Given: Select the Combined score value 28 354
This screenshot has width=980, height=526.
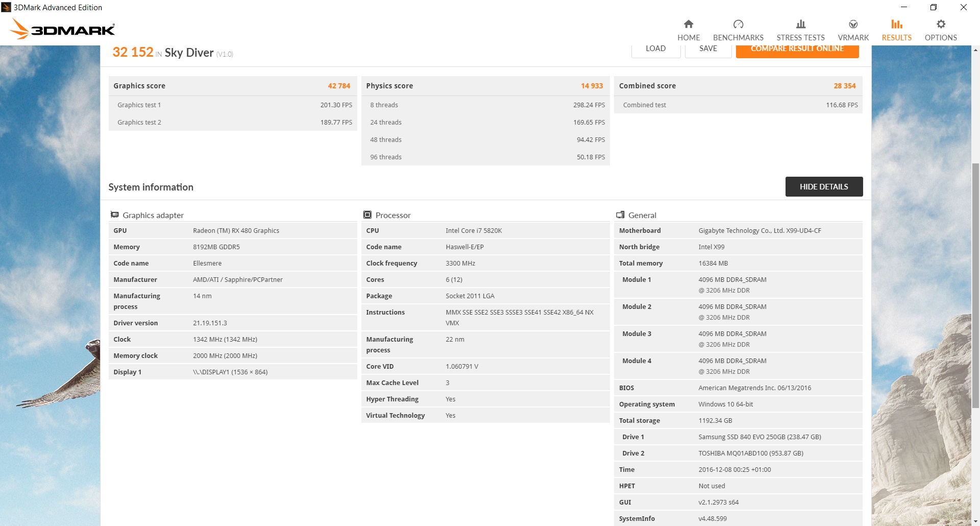Looking at the screenshot, I should pyautogui.click(x=845, y=86).
